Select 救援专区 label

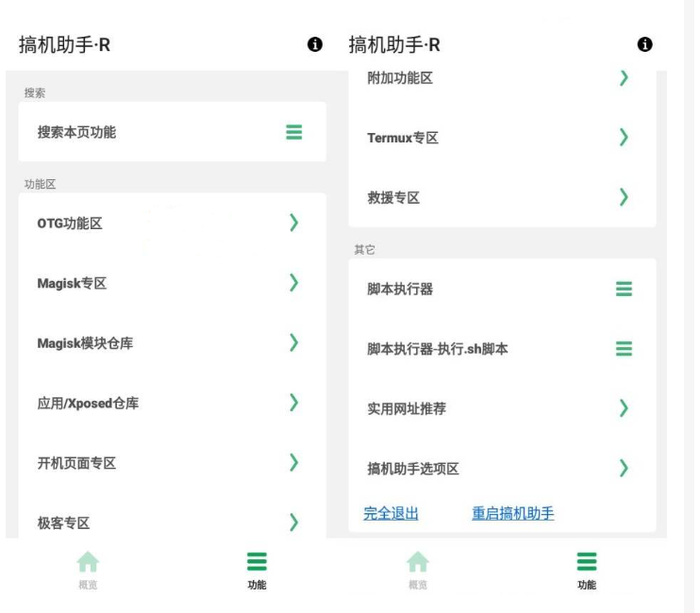pos(393,198)
